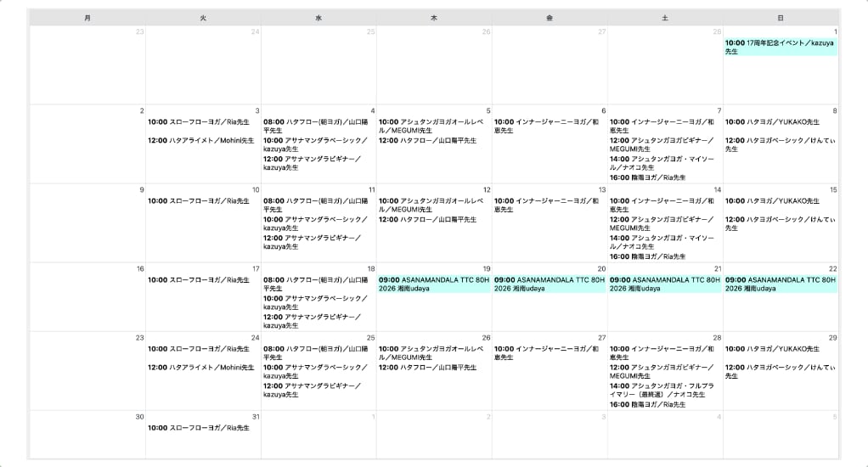Open 10:00 スローフローヨガ on the 31st

click(199, 428)
